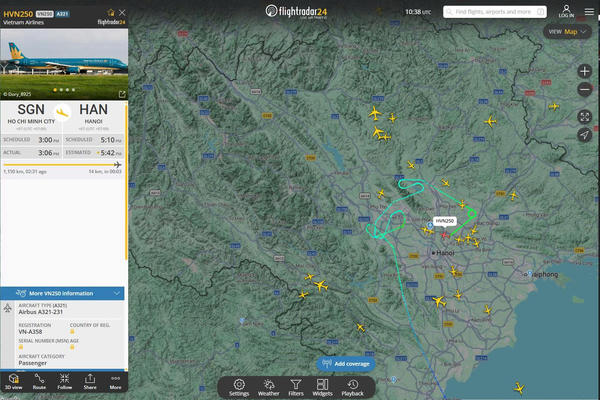600x400 pixels.
Task: Open the hamburger main menu
Action: point(589,12)
